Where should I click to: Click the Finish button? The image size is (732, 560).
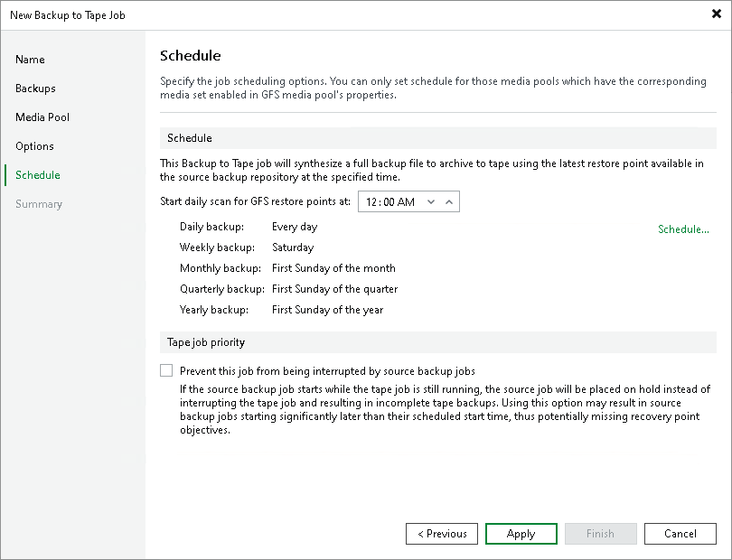(x=600, y=533)
